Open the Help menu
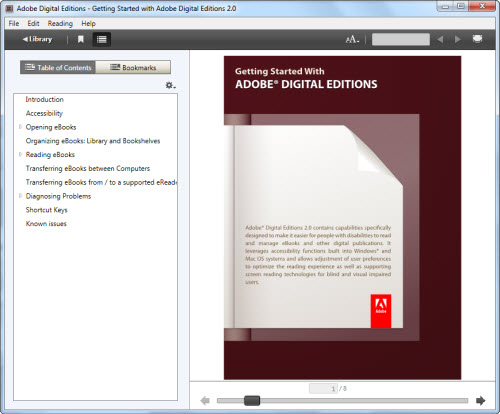The image size is (500, 414). pos(88,23)
